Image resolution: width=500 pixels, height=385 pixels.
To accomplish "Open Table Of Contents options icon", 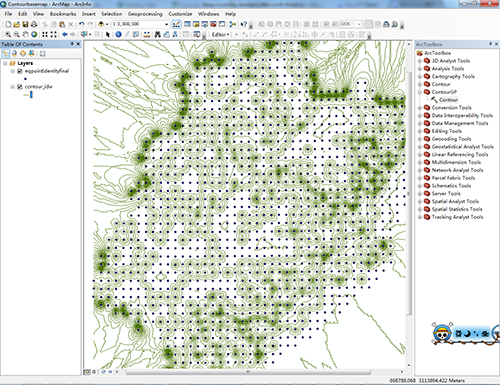I will (x=42, y=53).
